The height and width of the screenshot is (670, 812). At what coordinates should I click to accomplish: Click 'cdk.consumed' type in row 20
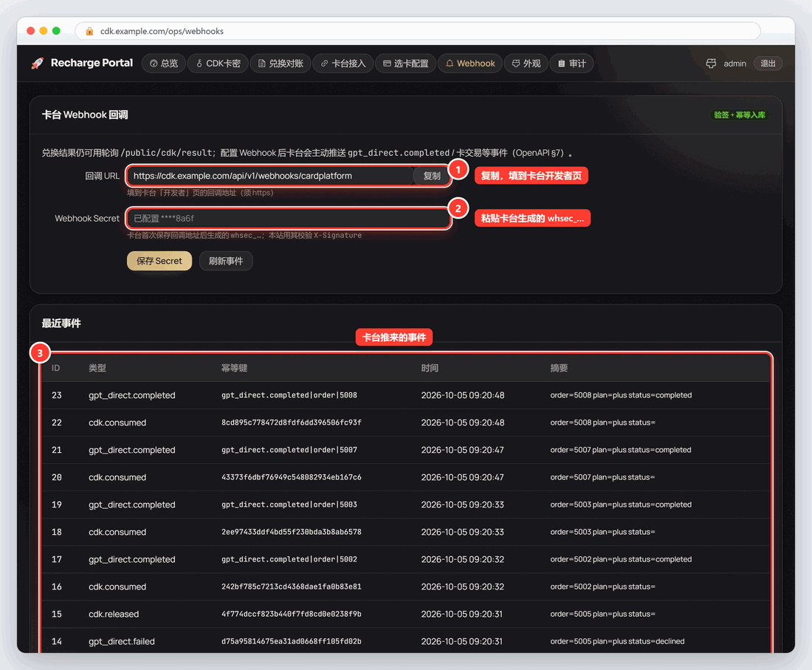pos(117,476)
